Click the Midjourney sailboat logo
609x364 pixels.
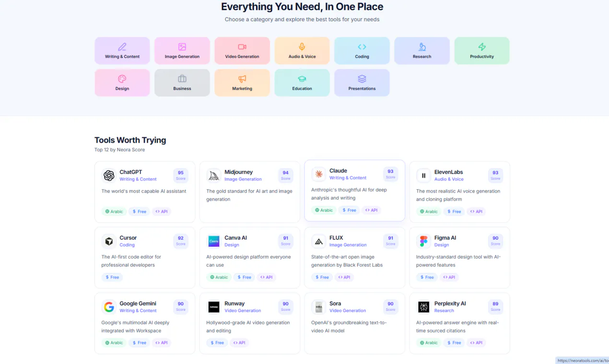[x=214, y=176]
